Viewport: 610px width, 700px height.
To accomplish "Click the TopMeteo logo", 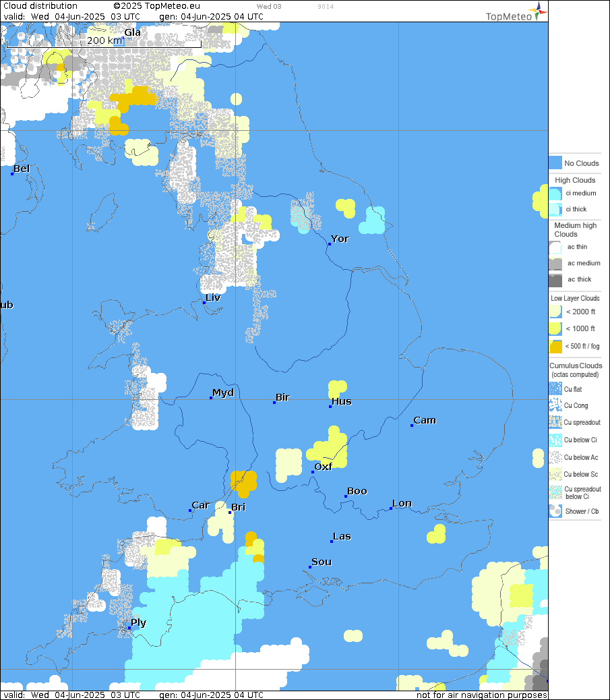I will [x=516, y=12].
